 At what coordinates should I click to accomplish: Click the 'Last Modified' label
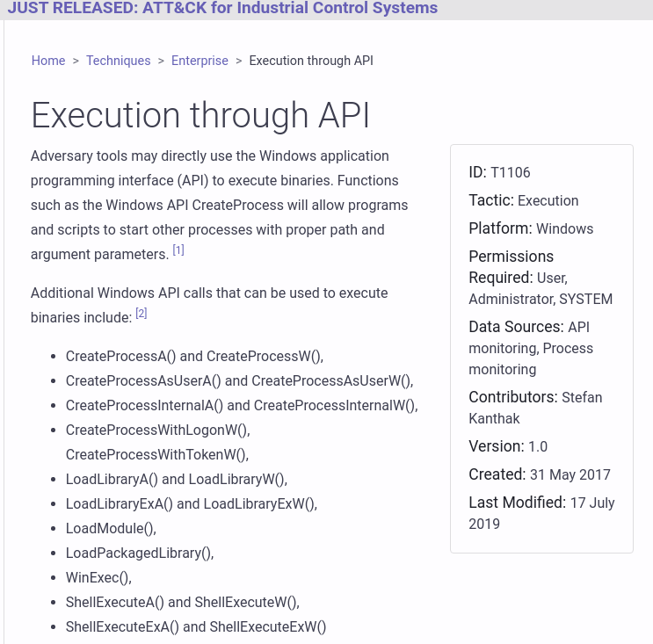[517, 503]
